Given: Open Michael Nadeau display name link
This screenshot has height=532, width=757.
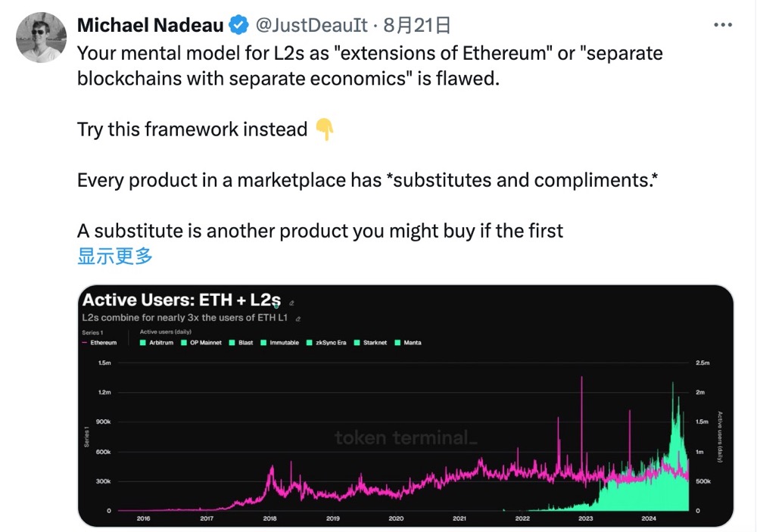Looking at the screenshot, I should (151, 26).
